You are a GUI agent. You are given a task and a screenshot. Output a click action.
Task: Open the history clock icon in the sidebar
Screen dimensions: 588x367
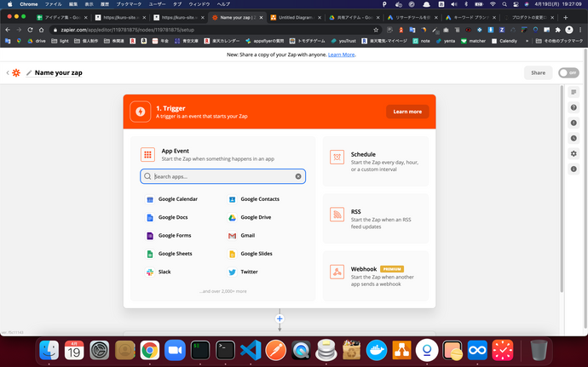(574, 138)
